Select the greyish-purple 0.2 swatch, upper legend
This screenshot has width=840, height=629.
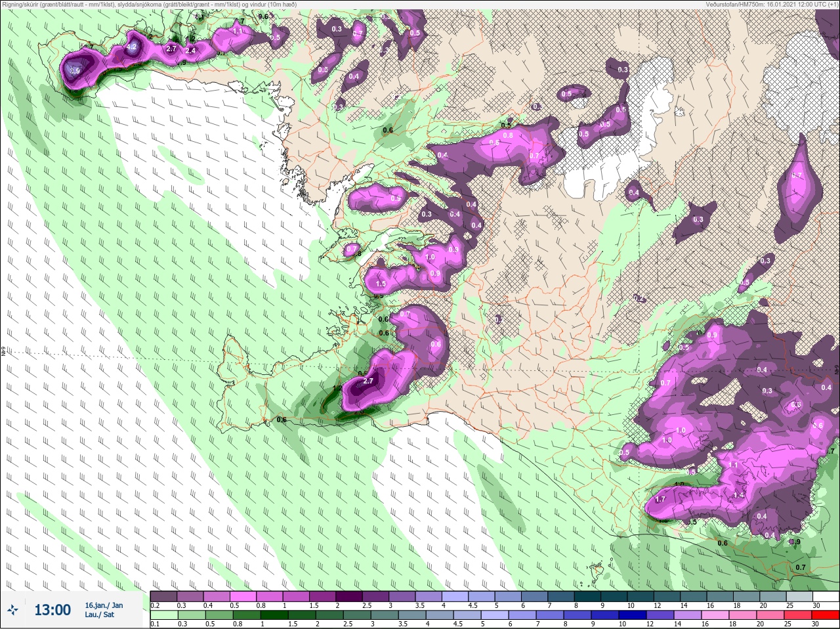coord(163,596)
